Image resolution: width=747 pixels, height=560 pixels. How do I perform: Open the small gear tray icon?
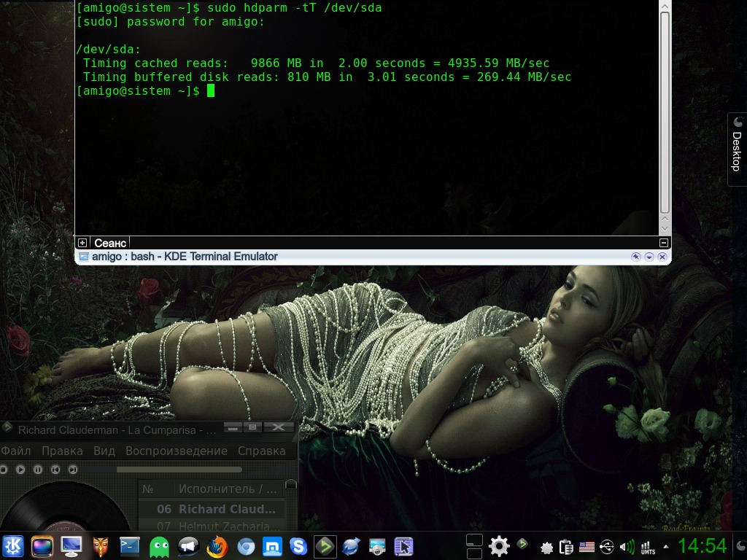tap(547, 548)
